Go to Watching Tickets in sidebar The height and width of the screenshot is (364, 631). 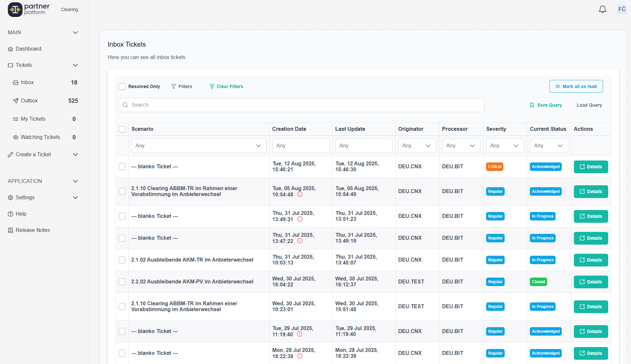tap(40, 137)
